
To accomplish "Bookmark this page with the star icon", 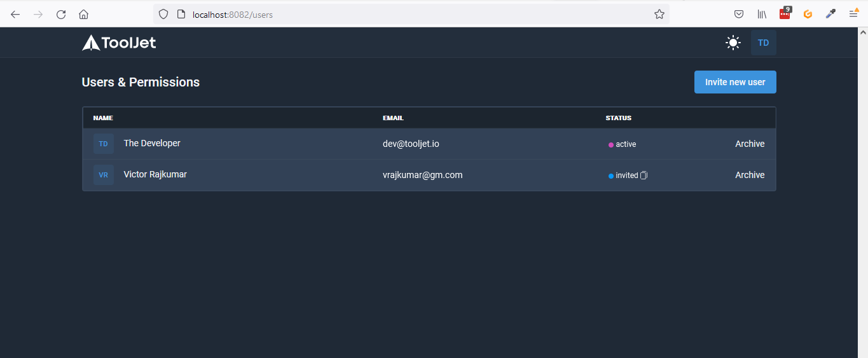I will pos(659,14).
